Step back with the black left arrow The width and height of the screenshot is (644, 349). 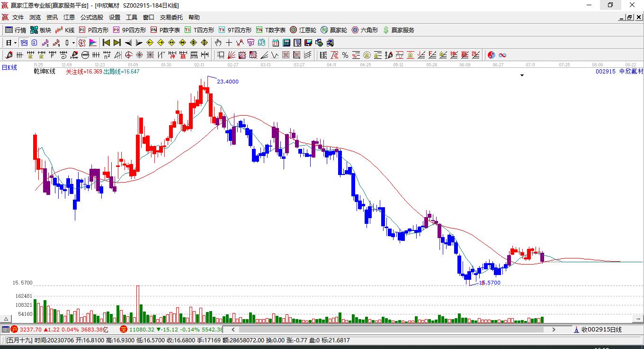[x=128, y=43]
